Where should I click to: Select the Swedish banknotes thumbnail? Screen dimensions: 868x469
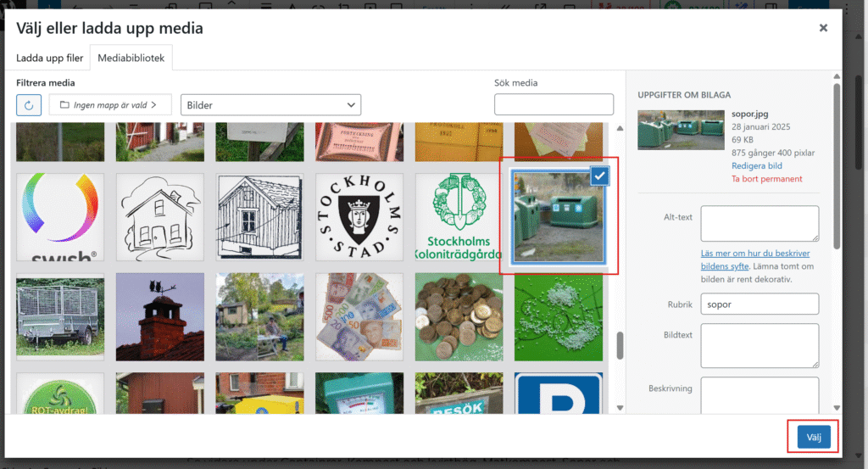pyautogui.click(x=359, y=316)
